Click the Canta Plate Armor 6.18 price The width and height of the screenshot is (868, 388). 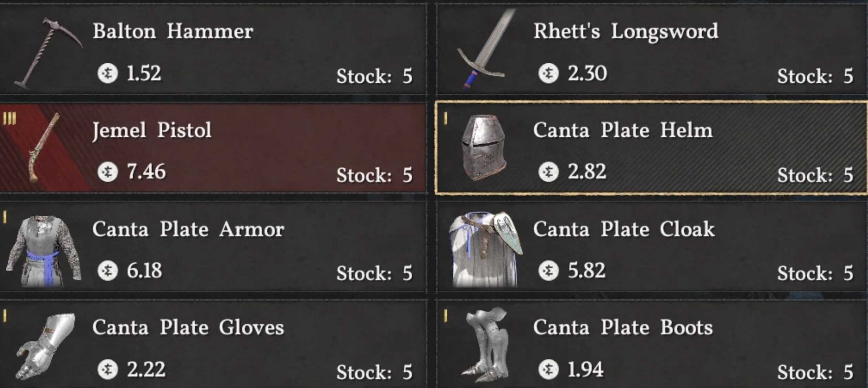click(144, 271)
